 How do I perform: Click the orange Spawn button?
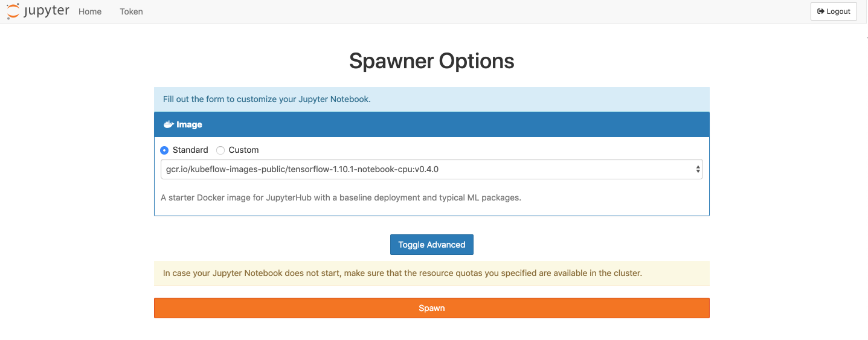click(x=432, y=308)
